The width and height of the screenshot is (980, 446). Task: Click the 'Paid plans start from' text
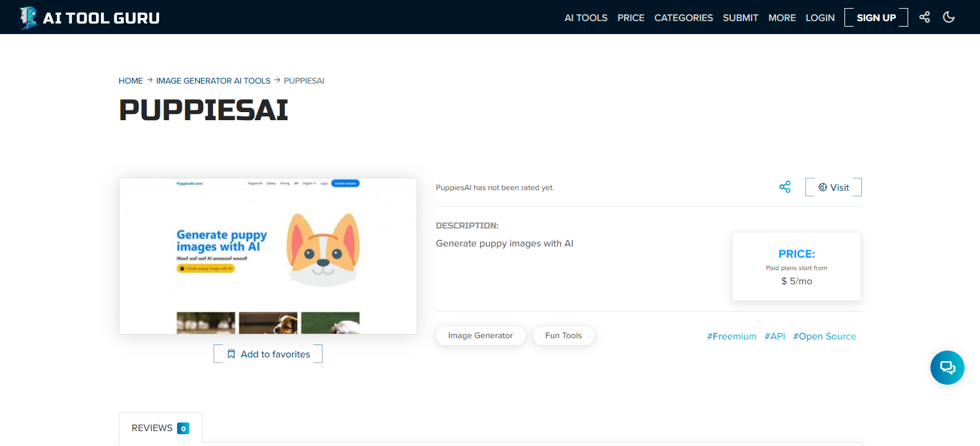797,268
